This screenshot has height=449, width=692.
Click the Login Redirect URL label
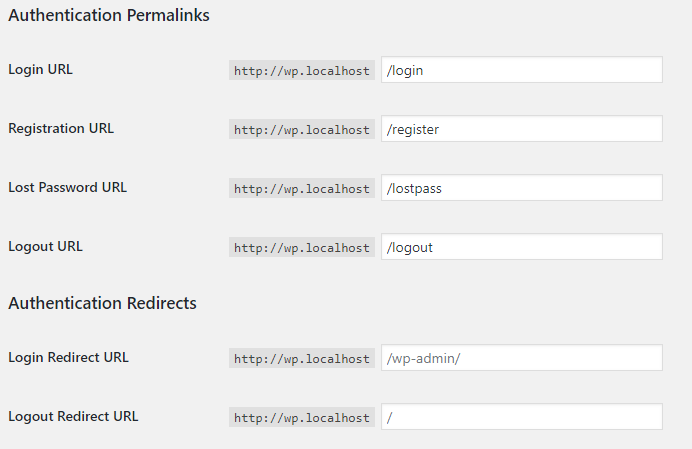[68, 358]
